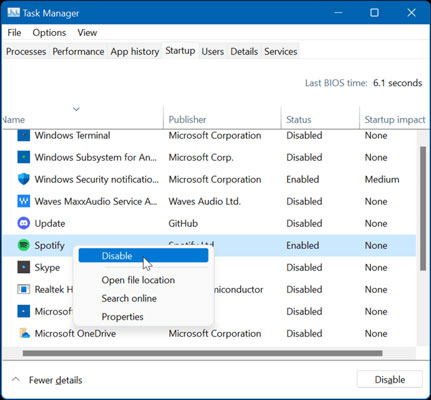The width and height of the screenshot is (431, 400).
Task: Click the Windows Terminal app icon
Action: [x=24, y=135]
